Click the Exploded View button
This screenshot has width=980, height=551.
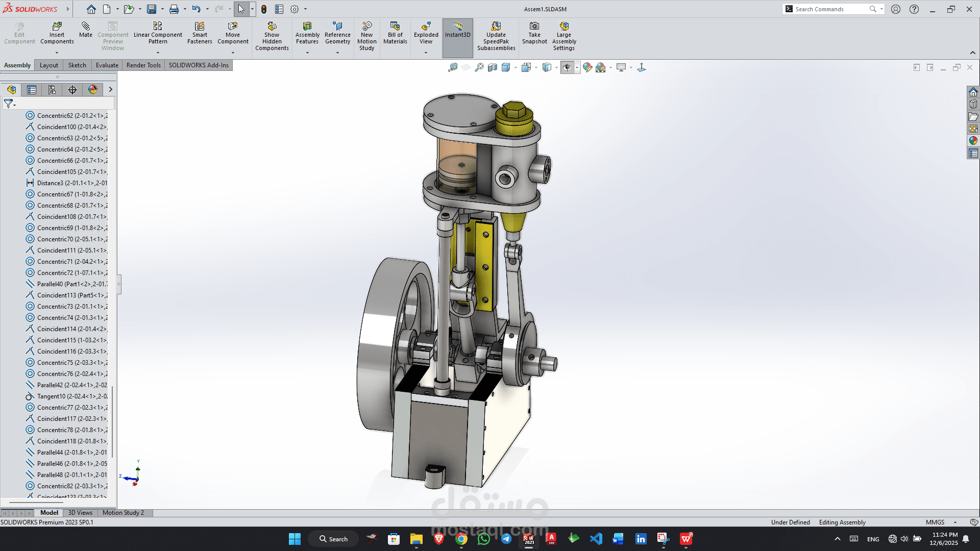[x=426, y=33]
